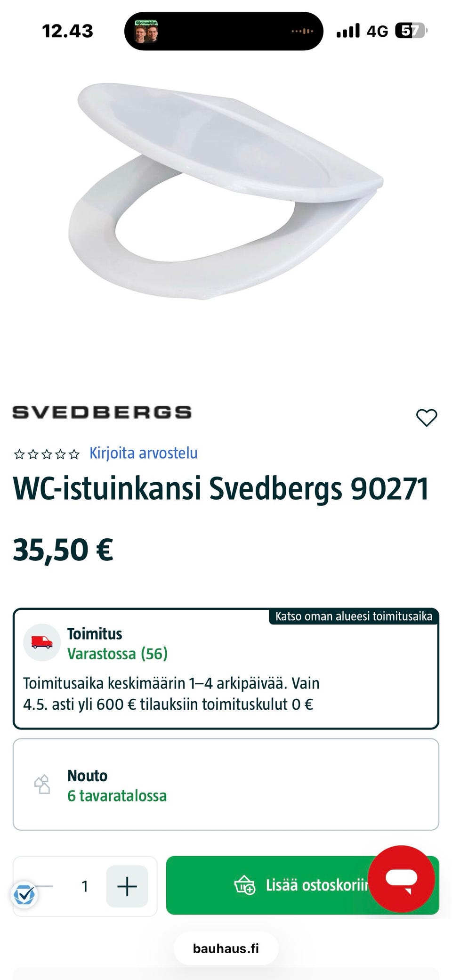The height and width of the screenshot is (980, 452).
Task: Tap the store pickup icon
Action: pos(42,785)
